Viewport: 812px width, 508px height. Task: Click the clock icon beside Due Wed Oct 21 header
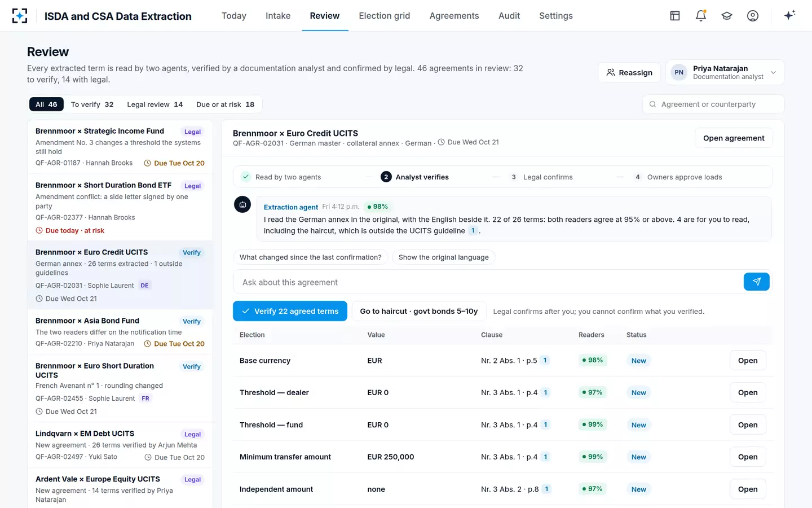(x=442, y=142)
